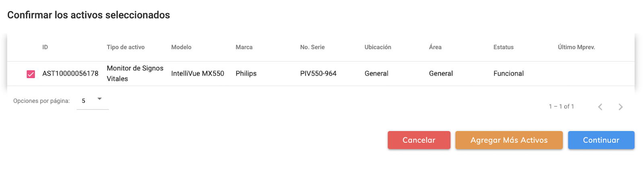Click the Tipo de activo column header
Viewport: 644px width, 175px height.
pos(126,47)
